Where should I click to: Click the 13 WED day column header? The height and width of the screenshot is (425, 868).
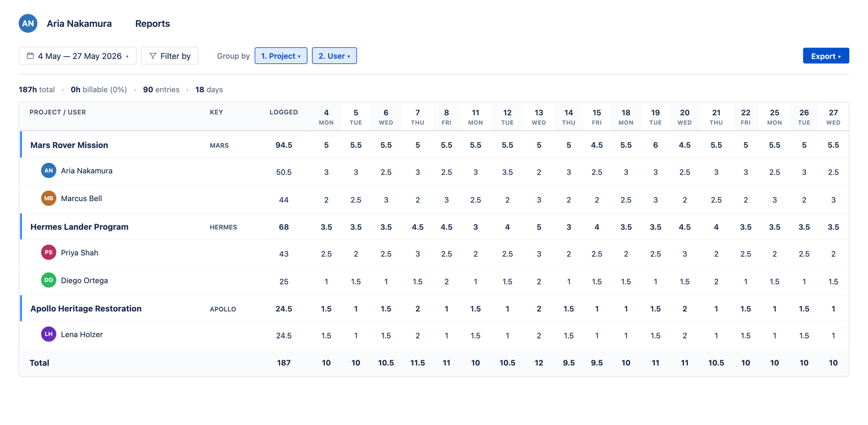coord(539,117)
